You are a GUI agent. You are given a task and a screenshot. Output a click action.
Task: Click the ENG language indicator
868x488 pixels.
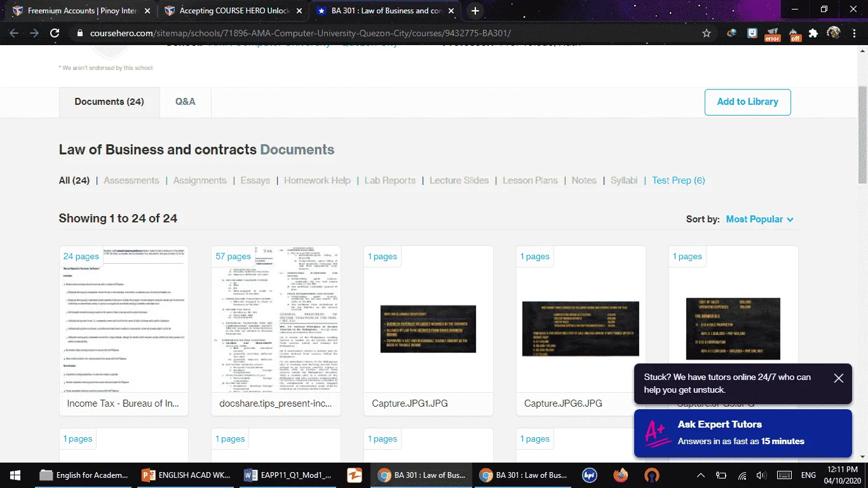(x=808, y=475)
